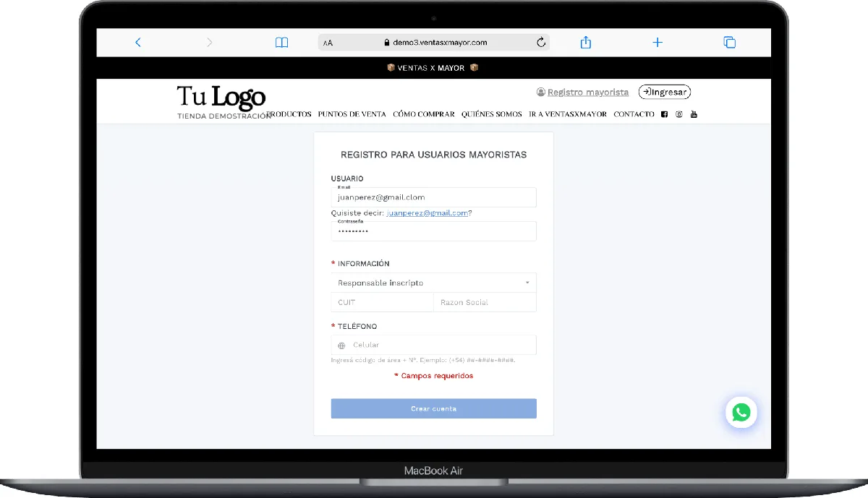Click inside the CUIT input field
The height and width of the screenshot is (498, 868).
click(x=382, y=302)
